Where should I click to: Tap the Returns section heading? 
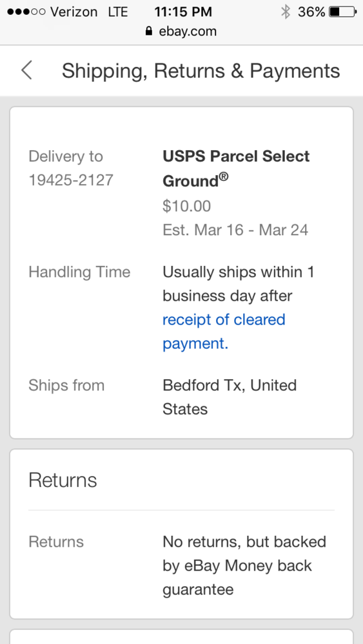coord(63,480)
